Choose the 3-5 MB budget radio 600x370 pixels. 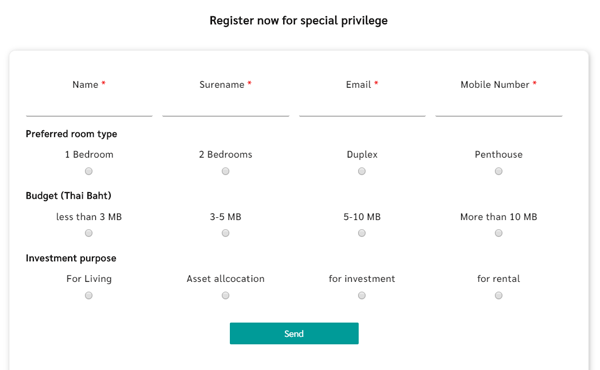tap(225, 233)
